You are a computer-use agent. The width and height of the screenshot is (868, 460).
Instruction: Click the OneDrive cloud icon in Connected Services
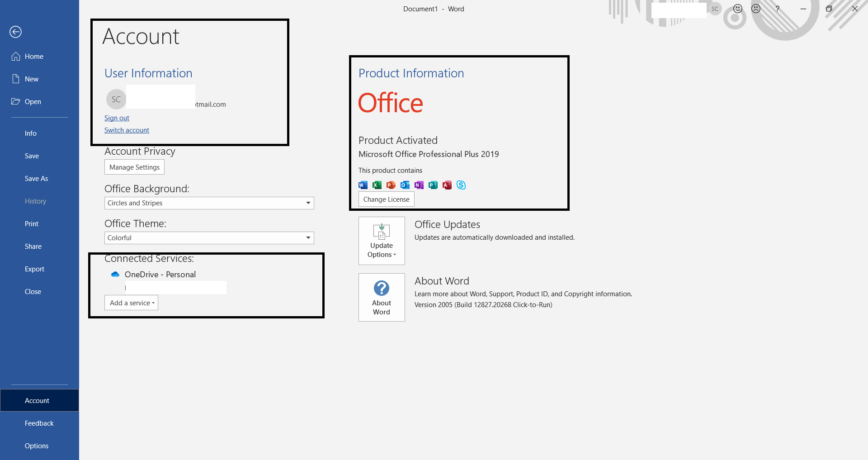pyautogui.click(x=115, y=274)
